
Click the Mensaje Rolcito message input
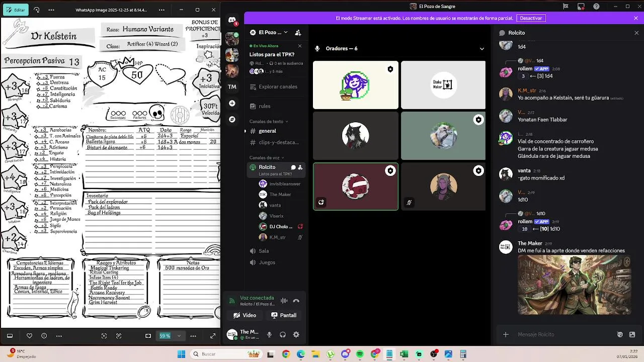[563, 334]
